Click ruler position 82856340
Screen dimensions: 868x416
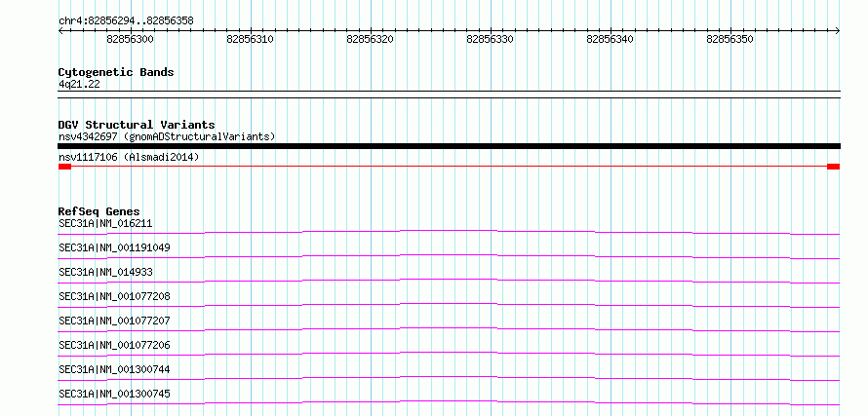pos(610,39)
